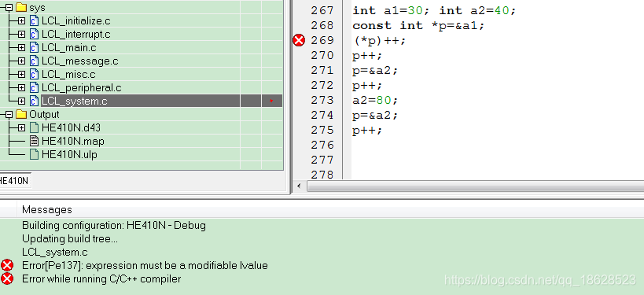Select 'Updating build tree...' message
The width and height of the screenshot is (644, 295).
[x=70, y=238]
